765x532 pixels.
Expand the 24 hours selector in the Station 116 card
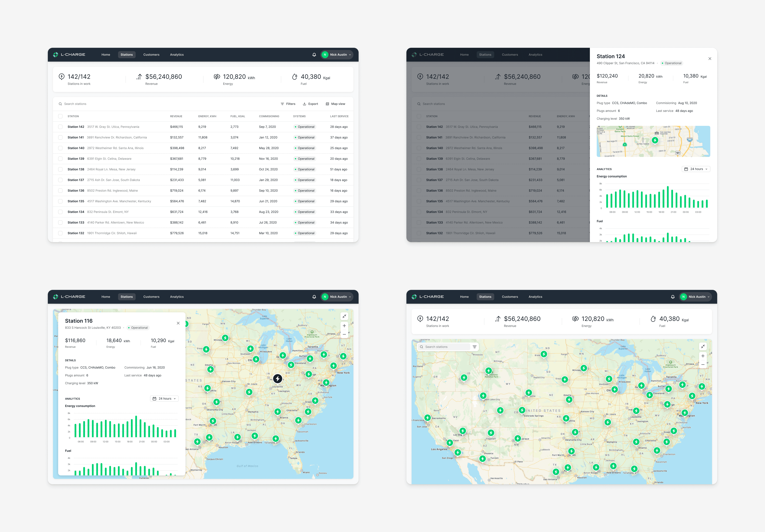point(164,398)
